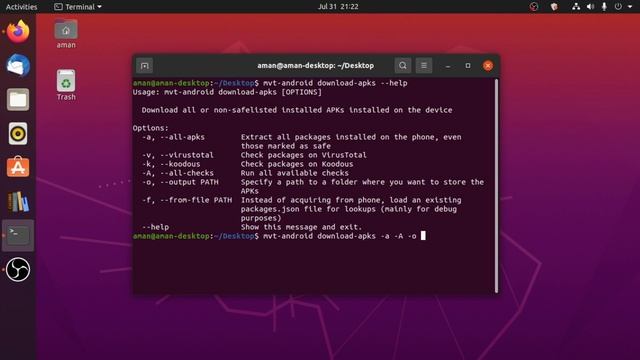Click the current command 'download-apks -a -A -o'
640x360 pixels.
click(x=367, y=236)
